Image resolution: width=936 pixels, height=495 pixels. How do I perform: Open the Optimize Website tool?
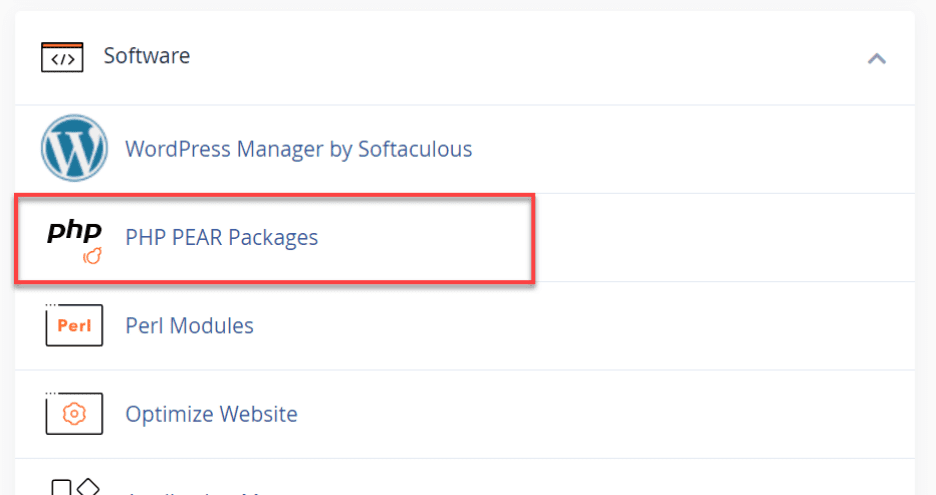tap(211, 413)
